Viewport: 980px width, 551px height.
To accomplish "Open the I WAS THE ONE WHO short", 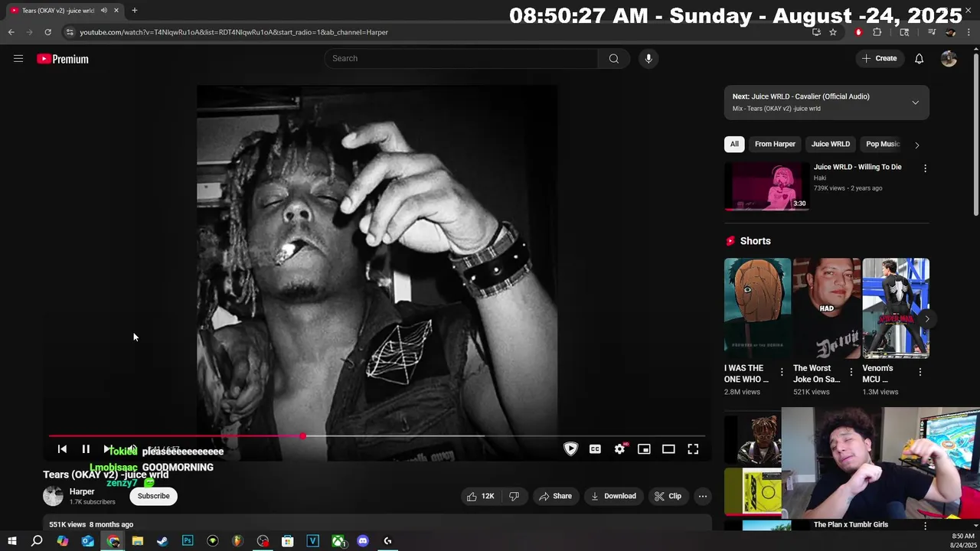I will click(757, 308).
